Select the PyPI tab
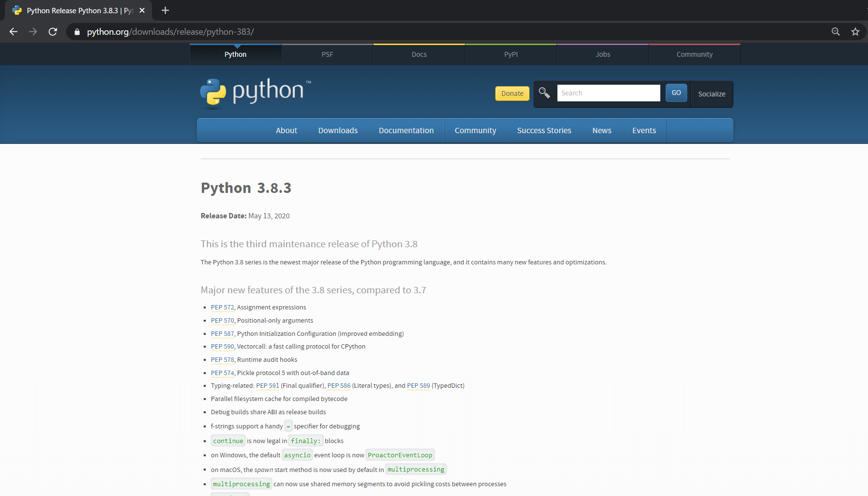 (510, 54)
